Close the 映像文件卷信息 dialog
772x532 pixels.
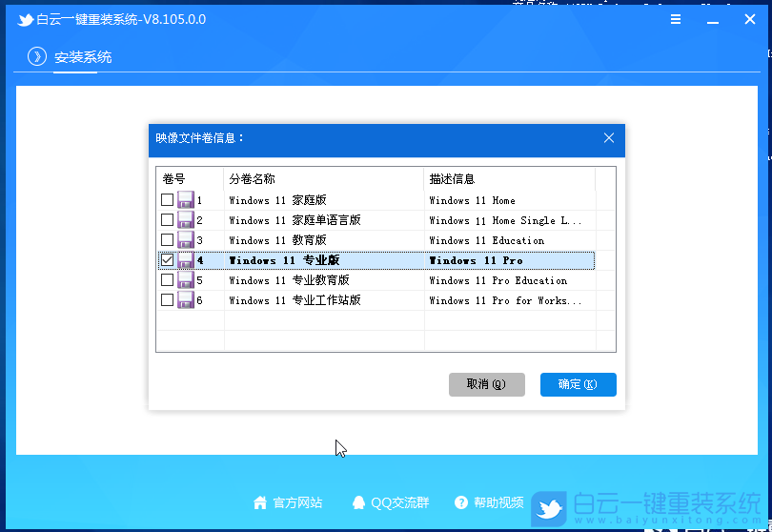[x=609, y=138]
